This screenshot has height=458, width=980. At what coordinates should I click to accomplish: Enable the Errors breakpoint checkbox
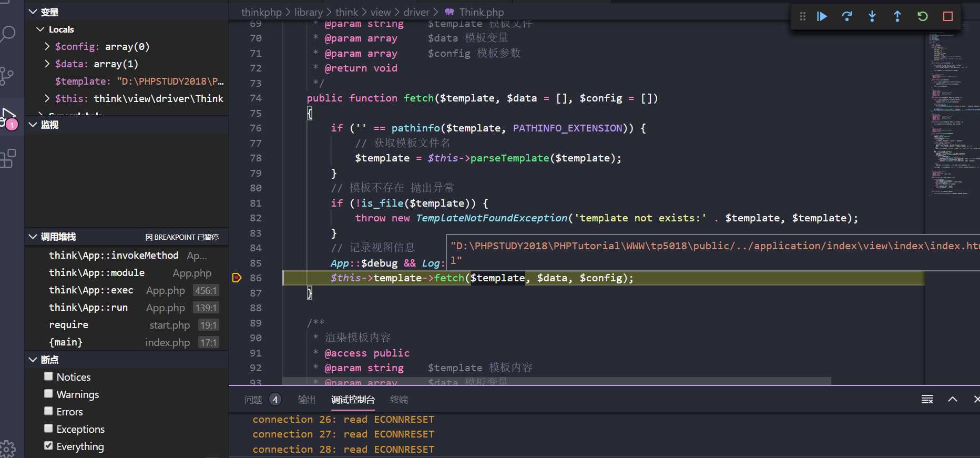click(x=49, y=411)
